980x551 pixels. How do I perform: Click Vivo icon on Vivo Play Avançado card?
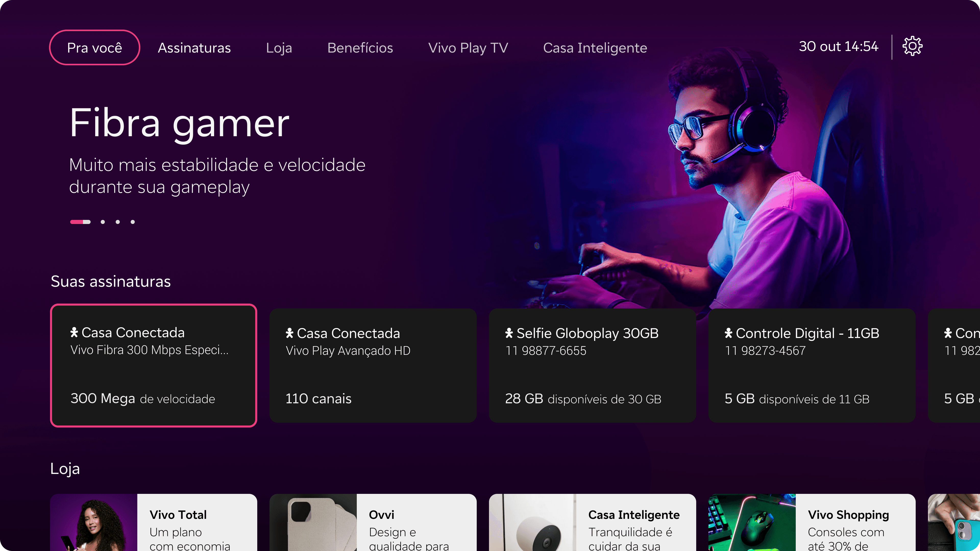pos(289,333)
